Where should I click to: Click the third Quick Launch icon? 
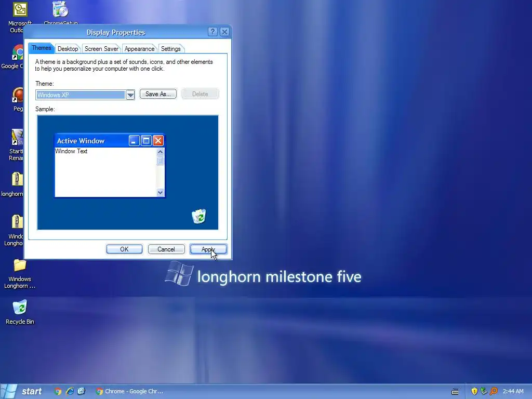[x=81, y=391]
